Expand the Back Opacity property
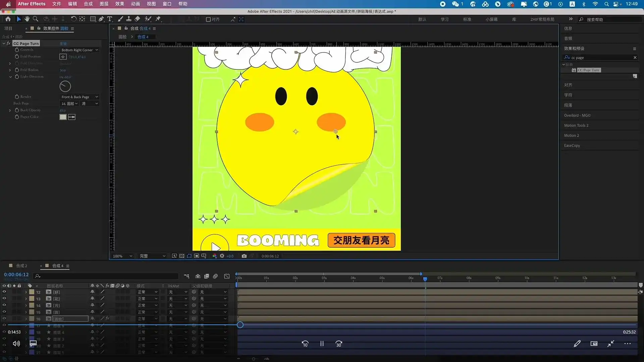Screen dimensions: 644x362 click(10, 110)
